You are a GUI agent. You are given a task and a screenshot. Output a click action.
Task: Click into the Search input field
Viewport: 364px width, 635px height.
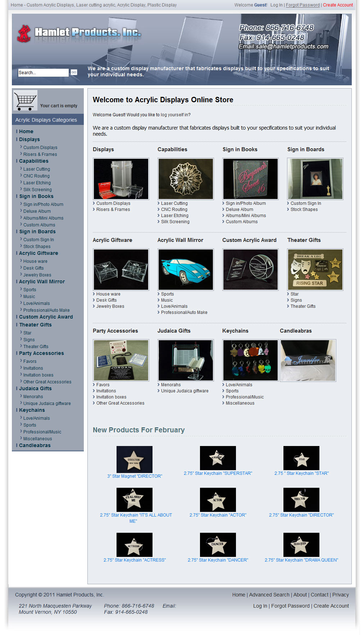tap(43, 72)
